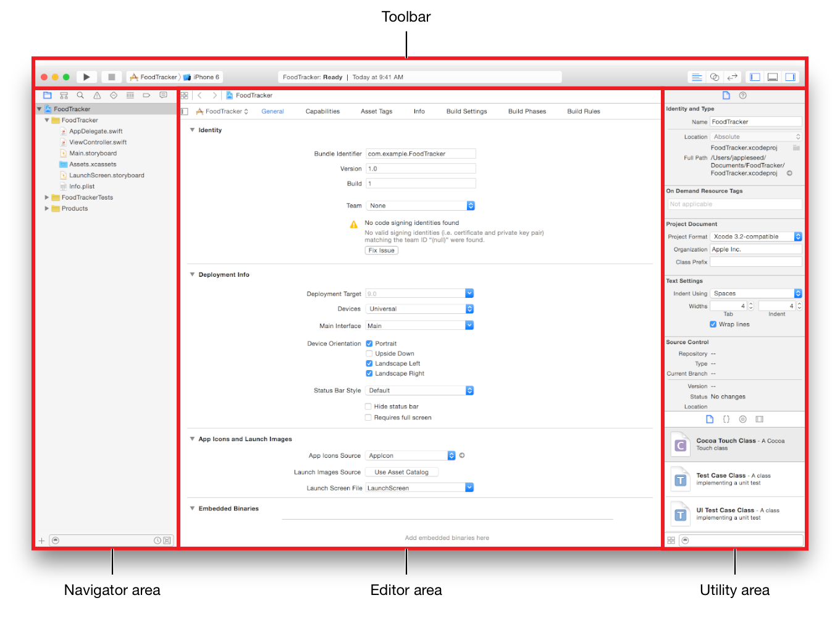Screen dimensions: 840x624
Task: Expand the Products folder
Action: tap(47, 209)
